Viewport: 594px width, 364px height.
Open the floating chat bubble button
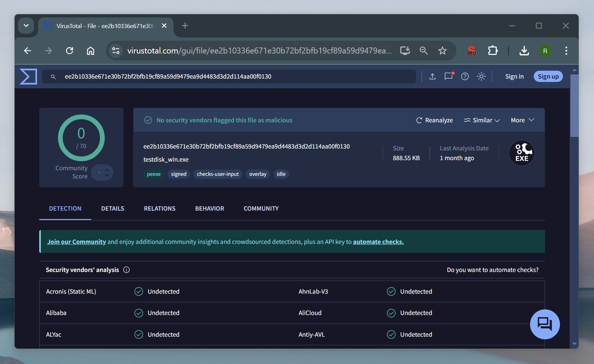point(545,324)
